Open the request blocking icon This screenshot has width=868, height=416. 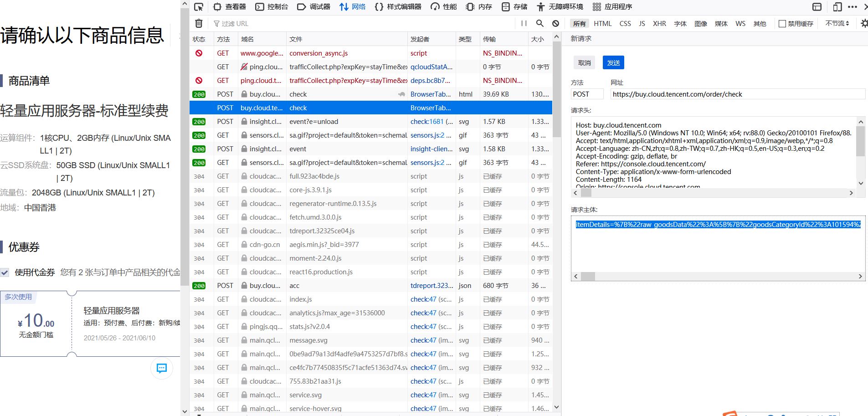[x=555, y=23]
